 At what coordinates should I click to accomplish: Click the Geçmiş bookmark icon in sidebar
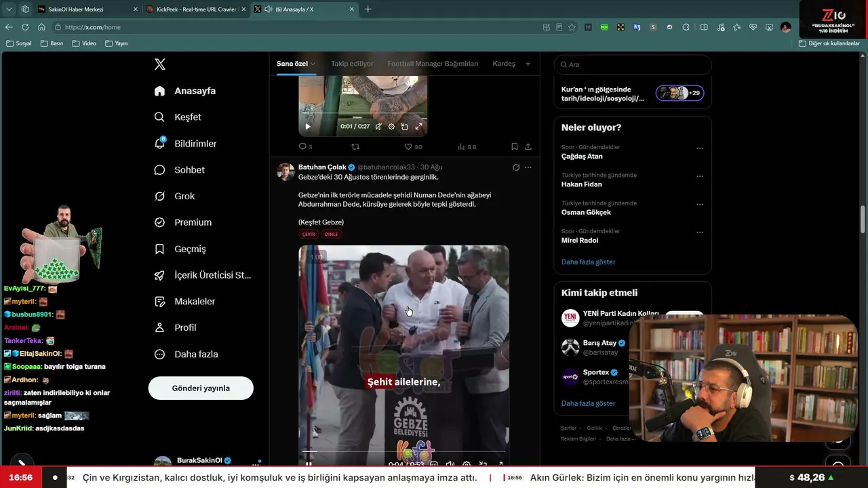[x=160, y=249]
